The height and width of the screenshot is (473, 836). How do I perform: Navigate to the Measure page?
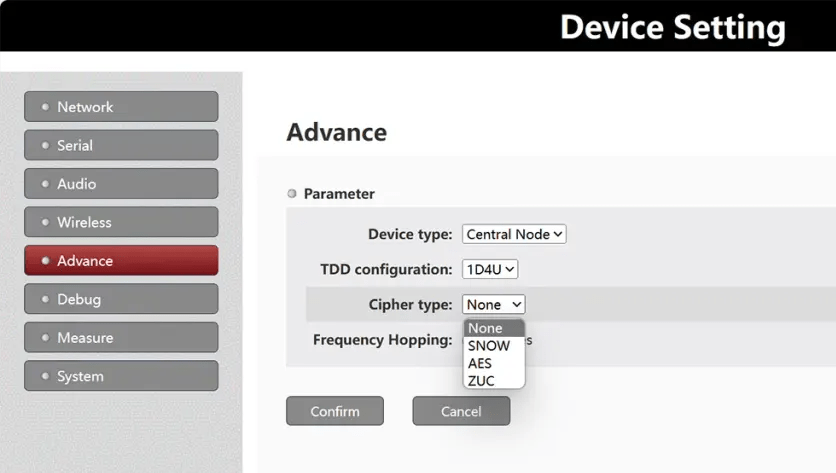click(x=121, y=338)
